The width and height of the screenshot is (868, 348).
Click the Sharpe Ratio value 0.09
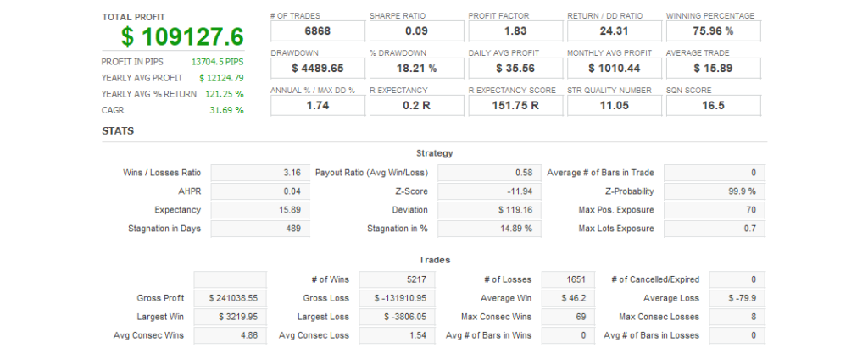coord(416,31)
